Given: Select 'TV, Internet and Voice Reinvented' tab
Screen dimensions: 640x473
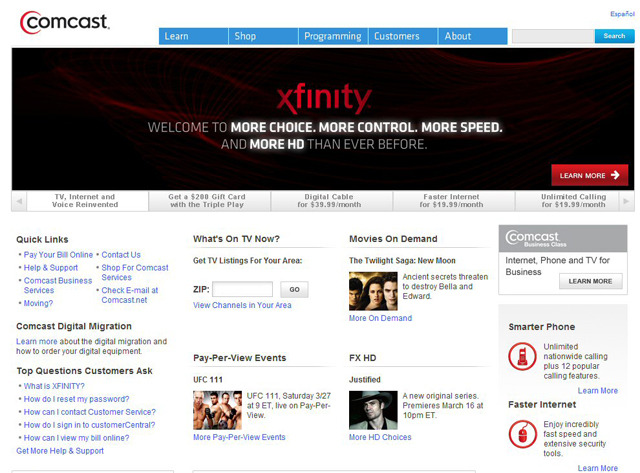Looking at the screenshot, I should coord(87,201).
